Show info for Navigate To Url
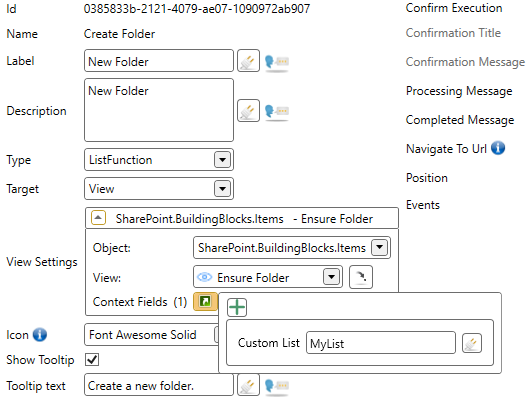526x398 pixels. (498, 148)
